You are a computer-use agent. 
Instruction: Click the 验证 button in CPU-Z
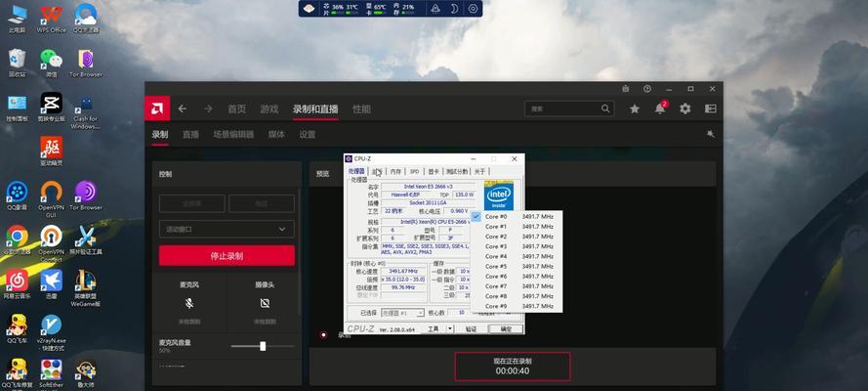[x=471, y=329]
